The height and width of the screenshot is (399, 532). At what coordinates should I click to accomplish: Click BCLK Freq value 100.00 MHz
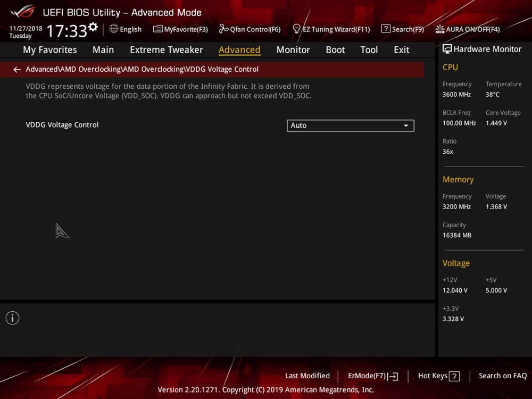tap(459, 123)
